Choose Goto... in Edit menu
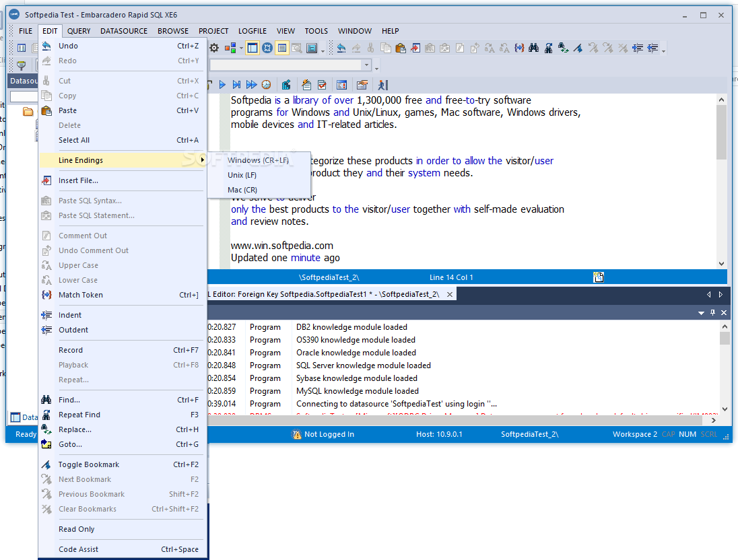 click(123, 444)
